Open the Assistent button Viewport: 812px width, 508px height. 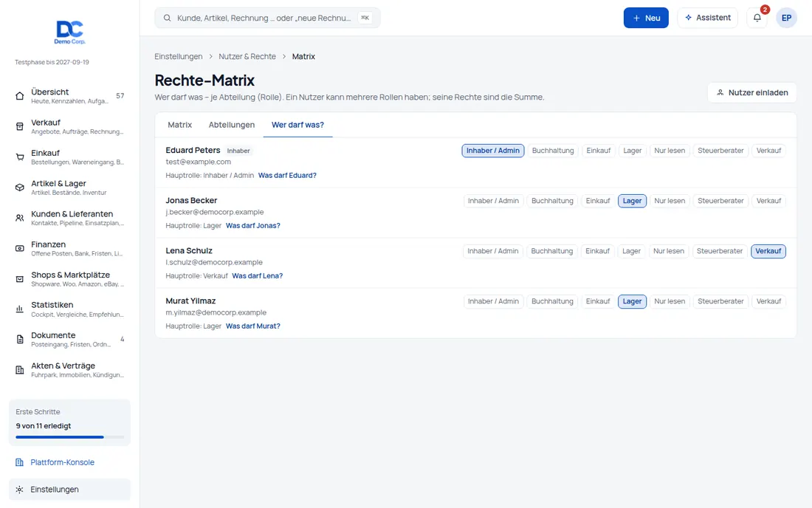[707, 18]
